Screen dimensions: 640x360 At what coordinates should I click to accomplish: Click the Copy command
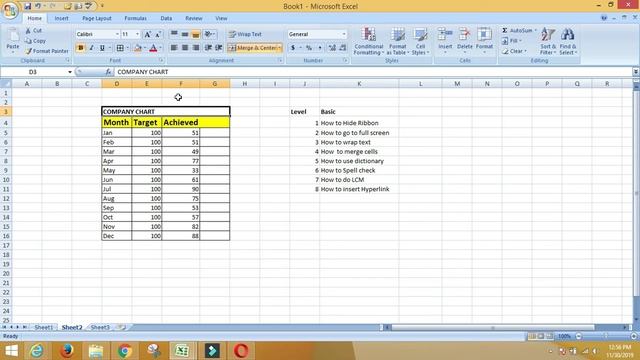click(35, 41)
